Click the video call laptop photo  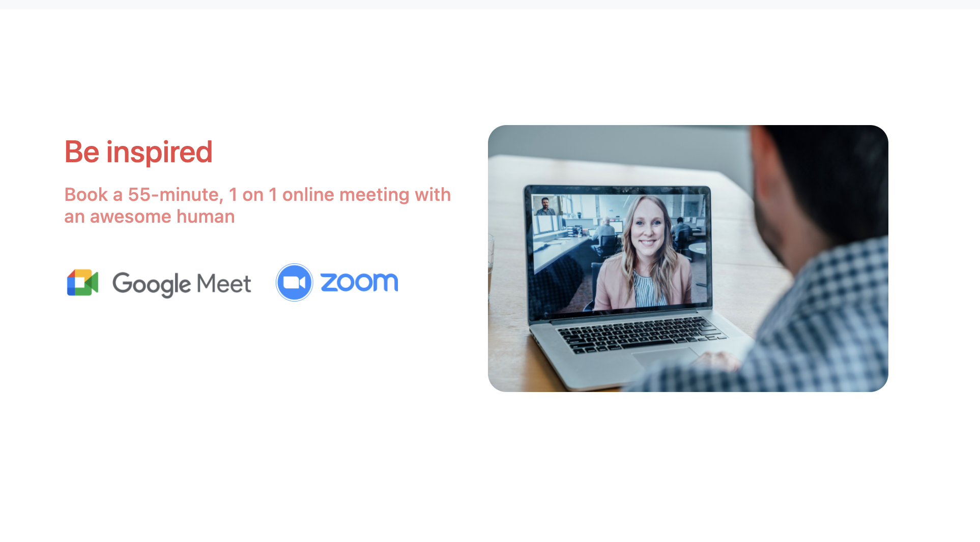688,258
